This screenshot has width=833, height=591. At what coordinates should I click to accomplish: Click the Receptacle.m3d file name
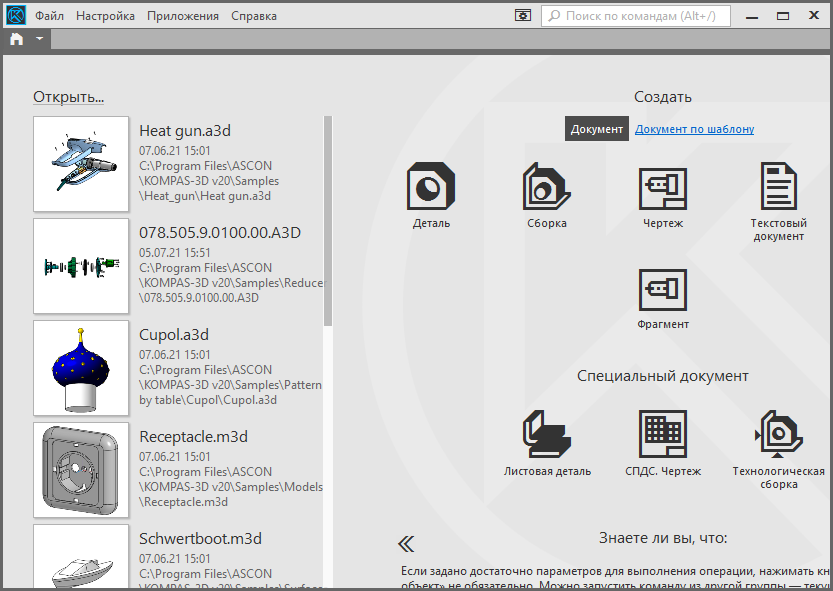(193, 437)
